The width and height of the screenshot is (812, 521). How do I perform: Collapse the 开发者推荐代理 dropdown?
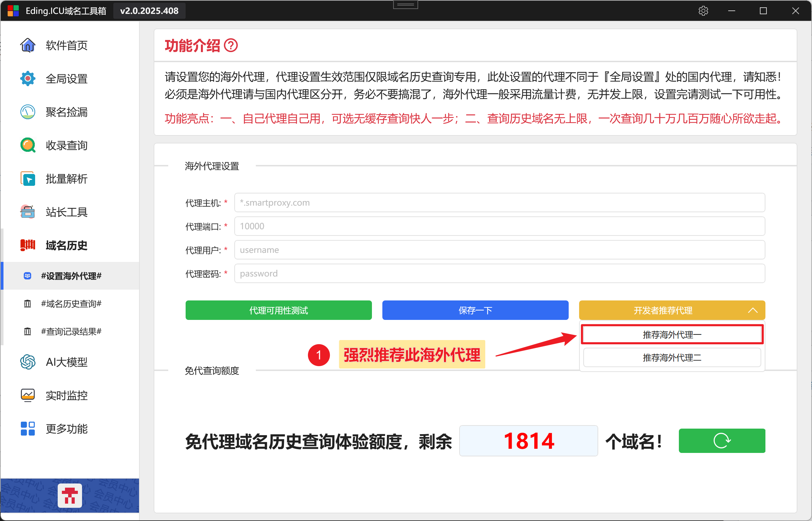(672, 310)
